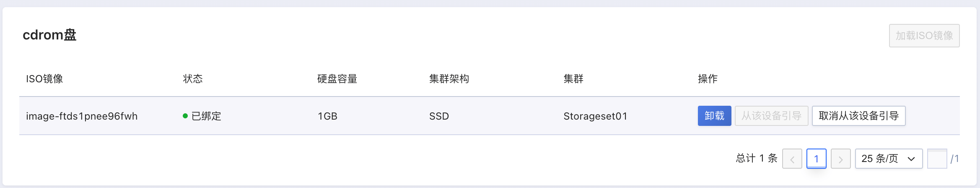Click the 从该设备引导 button

771,116
